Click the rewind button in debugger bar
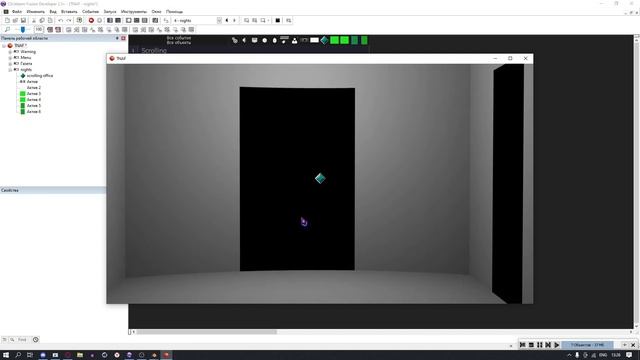Screen dimensions: 640x360 (522, 345)
